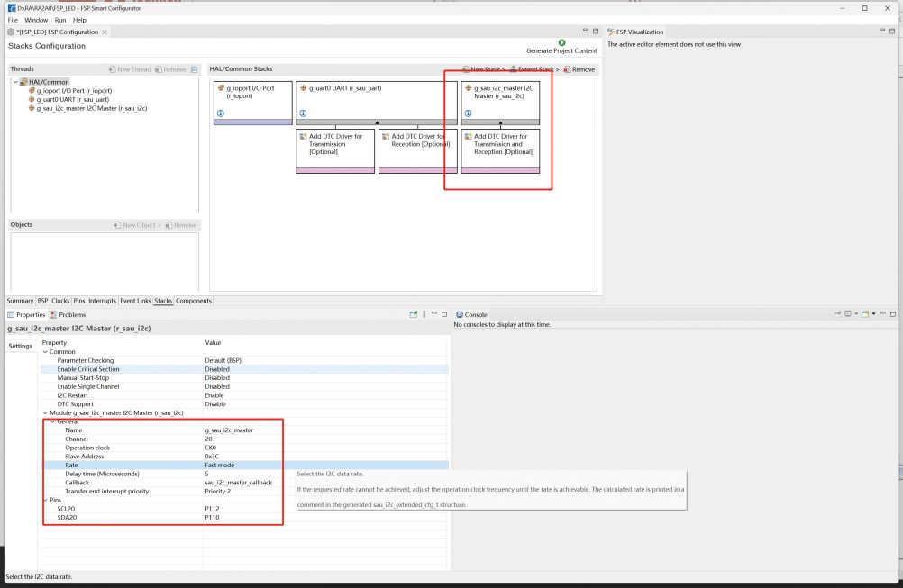Click the g_uart0 UART stack block module icon

tap(303, 88)
